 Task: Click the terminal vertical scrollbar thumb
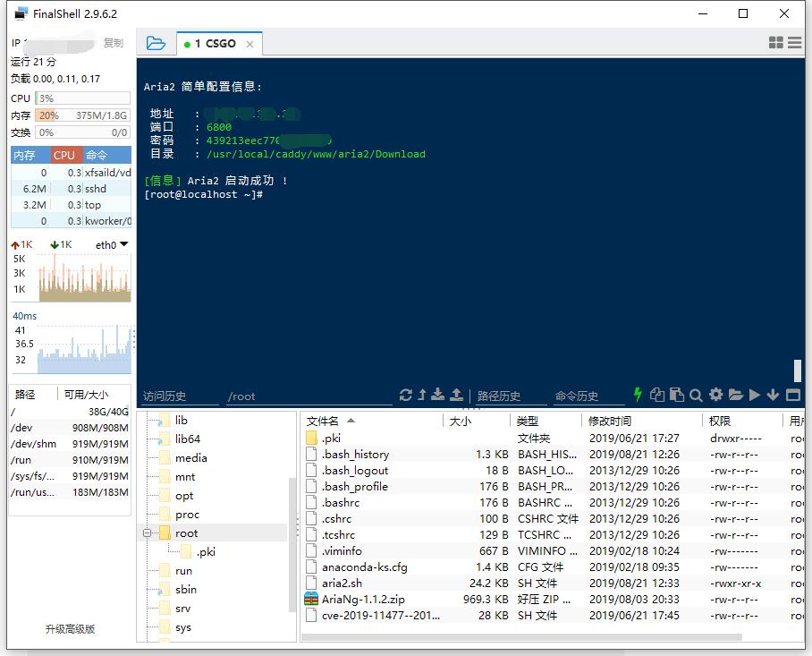[x=798, y=371]
